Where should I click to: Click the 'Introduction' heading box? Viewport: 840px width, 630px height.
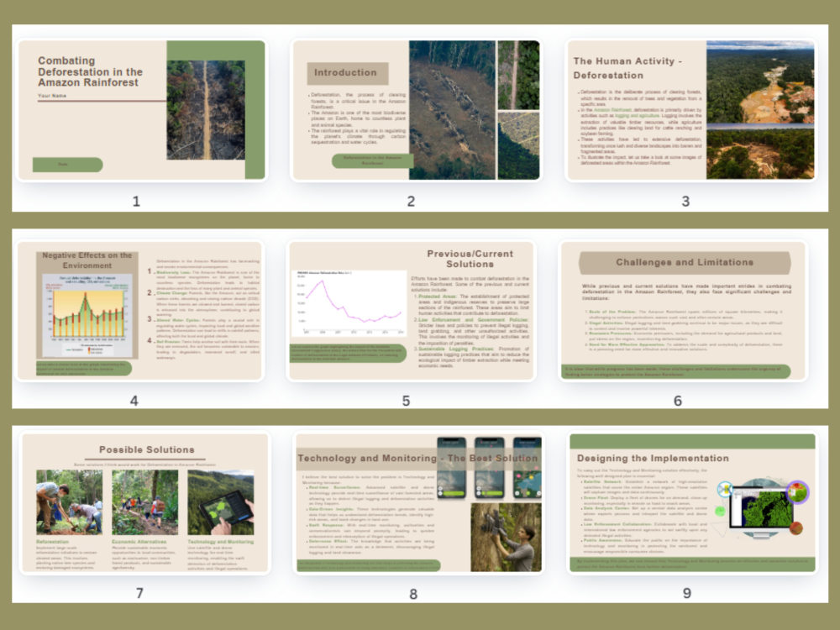tap(347, 73)
